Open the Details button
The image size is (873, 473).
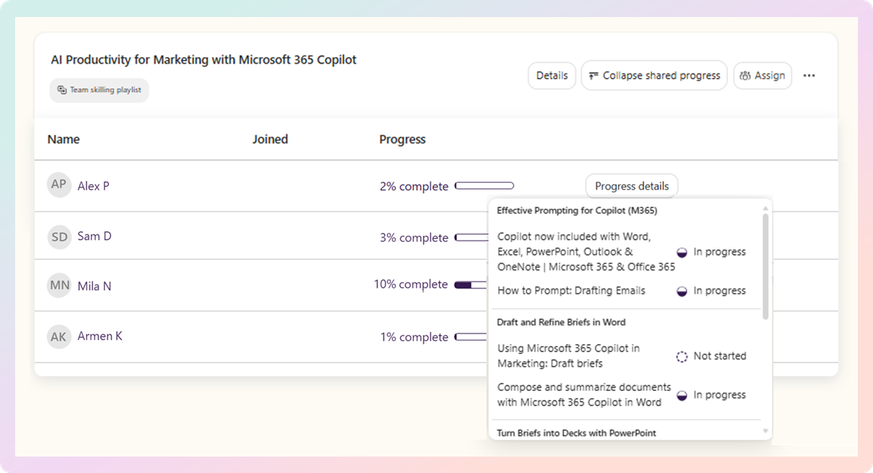[x=552, y=76]
